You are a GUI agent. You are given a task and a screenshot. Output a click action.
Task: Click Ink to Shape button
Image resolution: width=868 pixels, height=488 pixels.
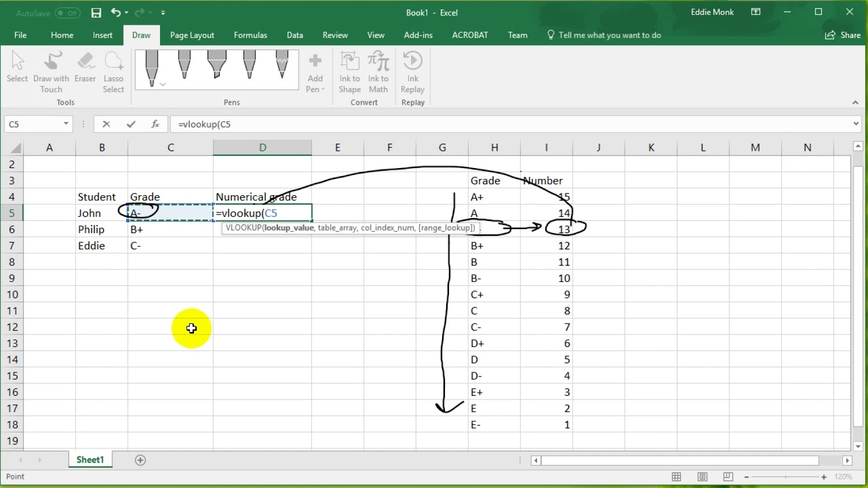point(350,73)
